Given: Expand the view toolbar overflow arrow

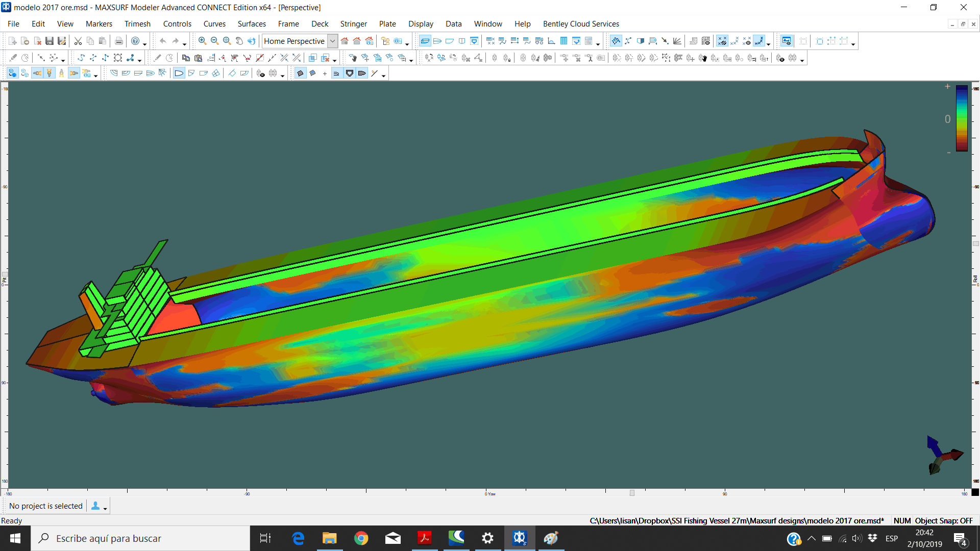Looking at the screenshot, I should coord(407,44).
